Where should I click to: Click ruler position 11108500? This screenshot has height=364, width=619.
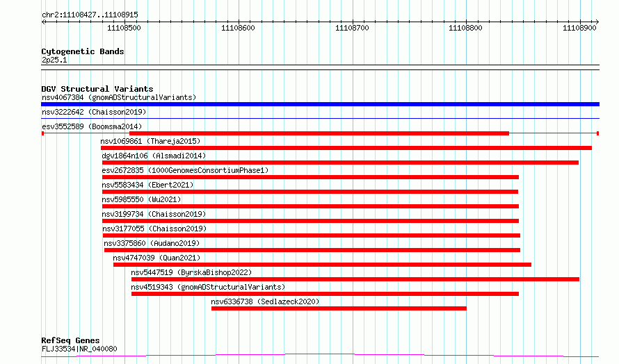(x=124, y=28)
